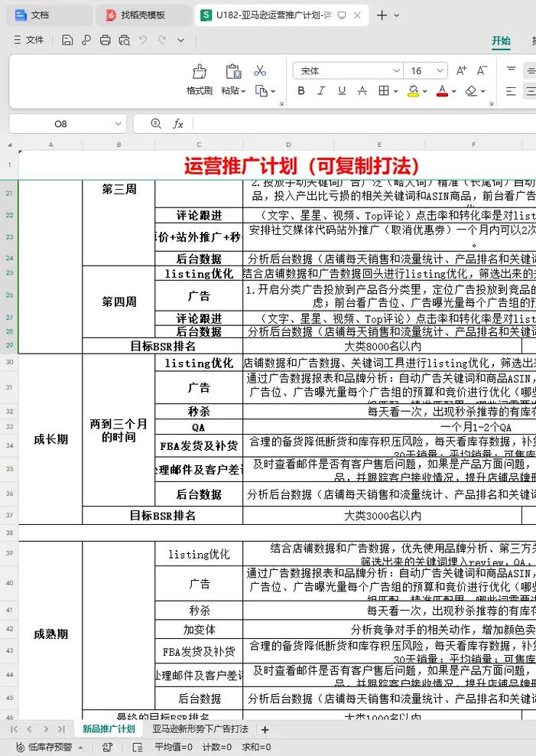Image resolution: width=536 pixels, height=756 pixels.
Task: Toggle Underline formatting
Action: [342, 90]
